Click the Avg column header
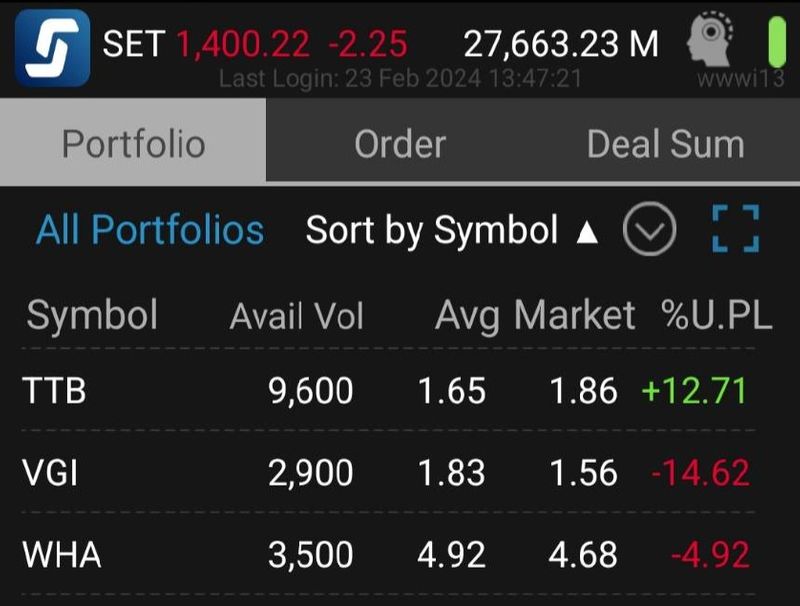 point(467,317)
